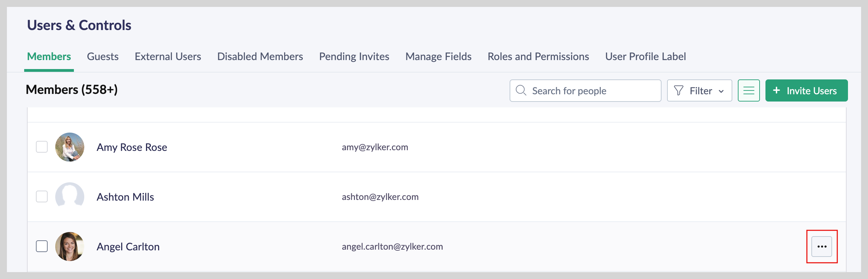Click the plus icon on Invite Users

pos(777,90)
